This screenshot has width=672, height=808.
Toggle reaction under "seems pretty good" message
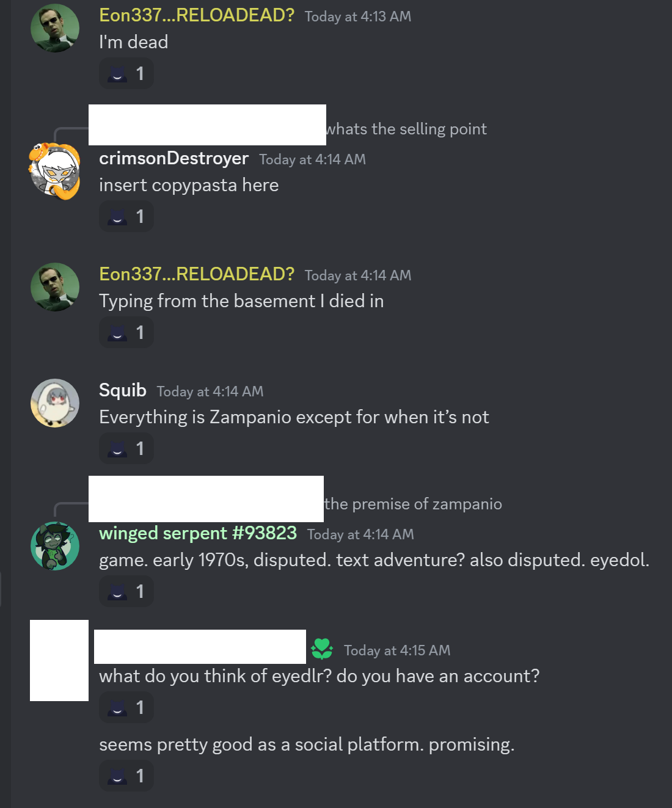click(x=126, y=776)
